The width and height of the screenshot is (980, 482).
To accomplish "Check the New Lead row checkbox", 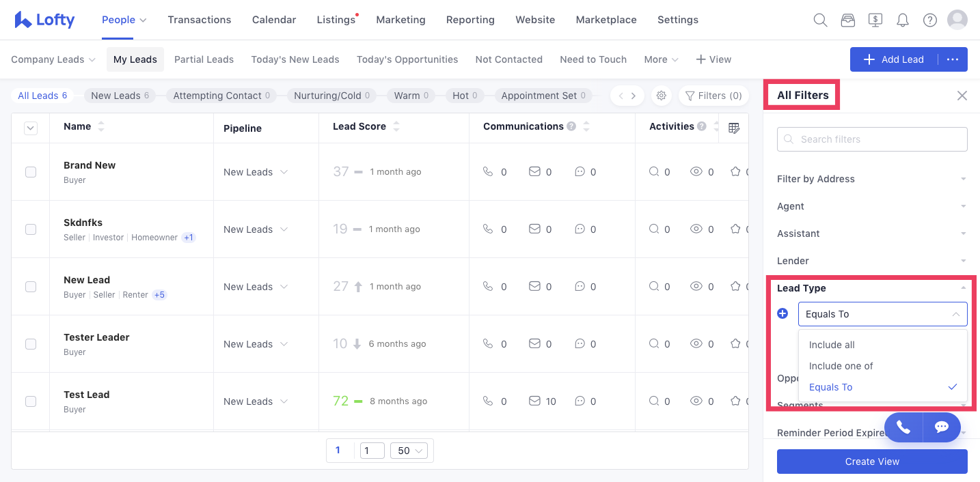I will 31,287.
